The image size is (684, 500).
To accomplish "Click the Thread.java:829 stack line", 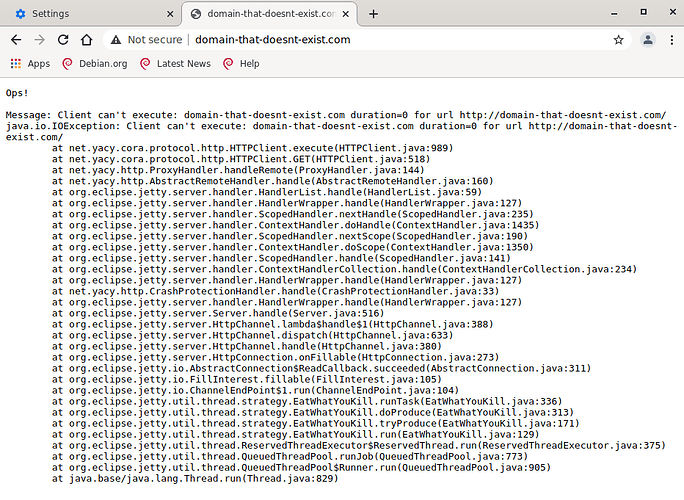I will click(195, 479).
